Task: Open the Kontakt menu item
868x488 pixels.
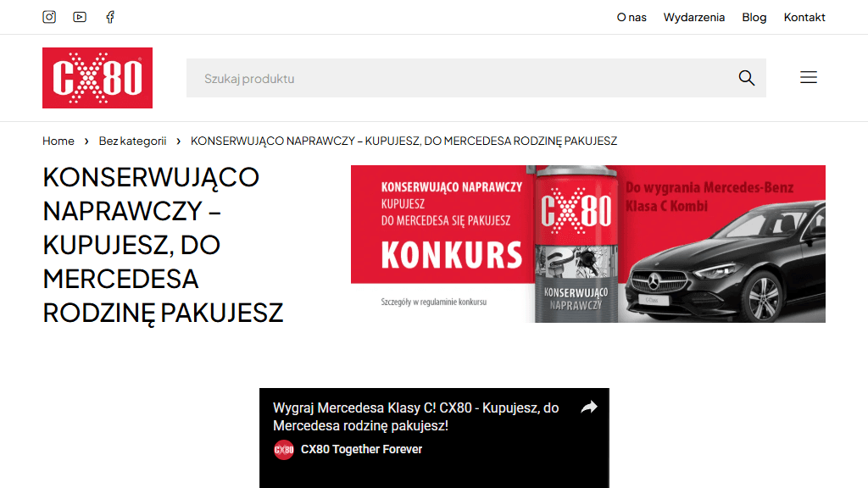Action: pyautogui.click(x=804, y=17)
